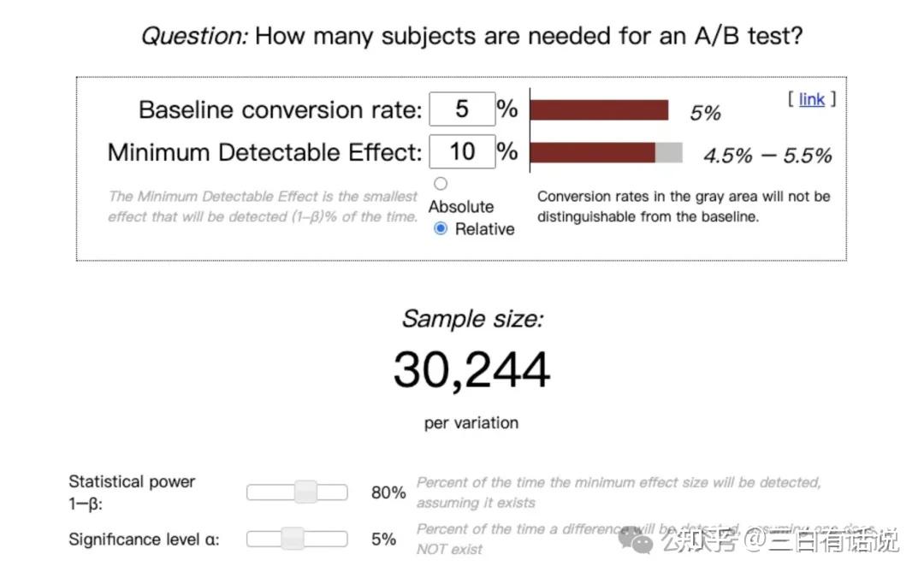Select the Relative radio button
This screenshot has width=924, height=578.
441,228
